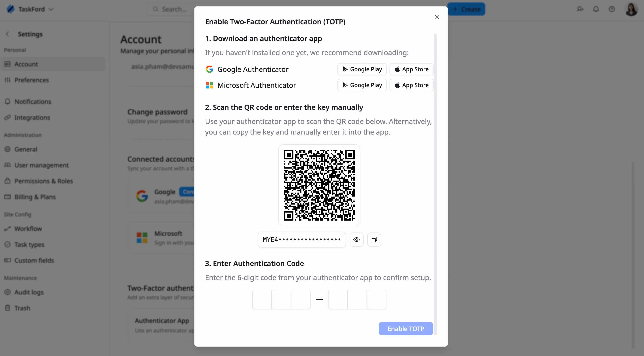This screenshot has width=644, height=356.
Task: Focus second digit box of authentication code
Action: click(x=281, y=300)
